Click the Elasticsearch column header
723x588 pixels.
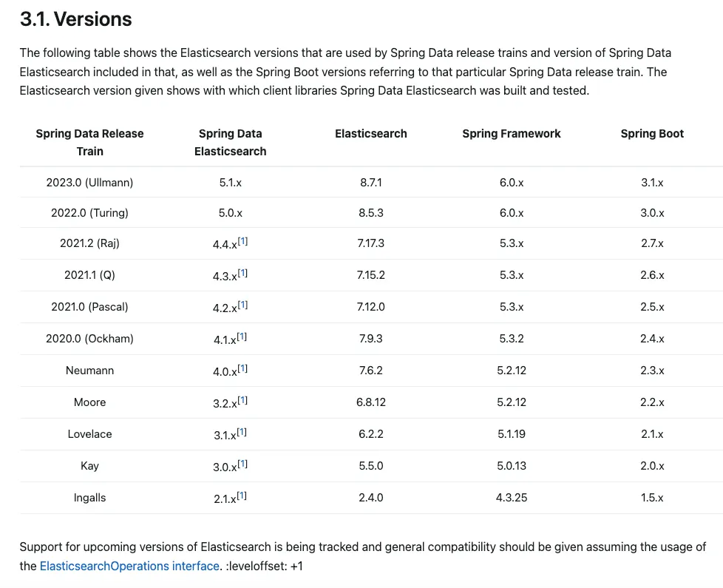coord(370,134)
